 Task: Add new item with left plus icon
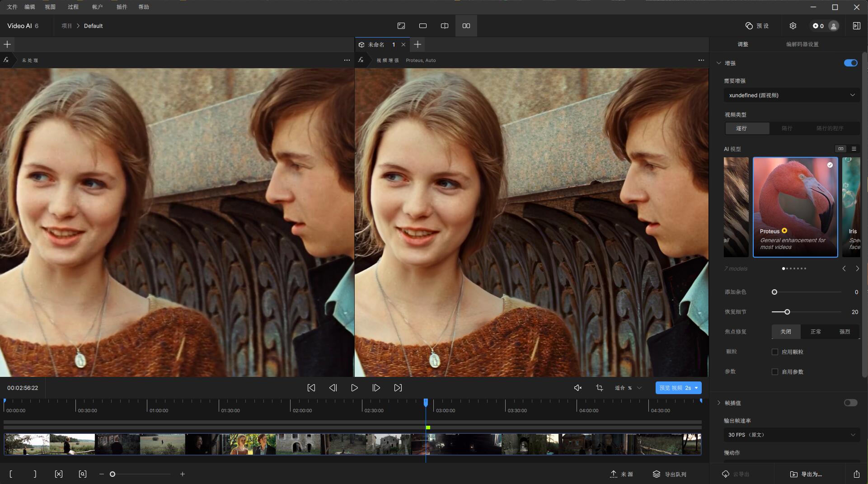click(7, 44)
